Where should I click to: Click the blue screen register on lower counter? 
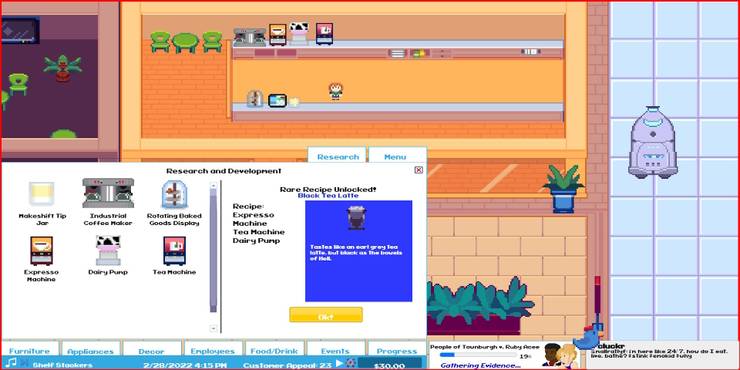tap(278, 100)
